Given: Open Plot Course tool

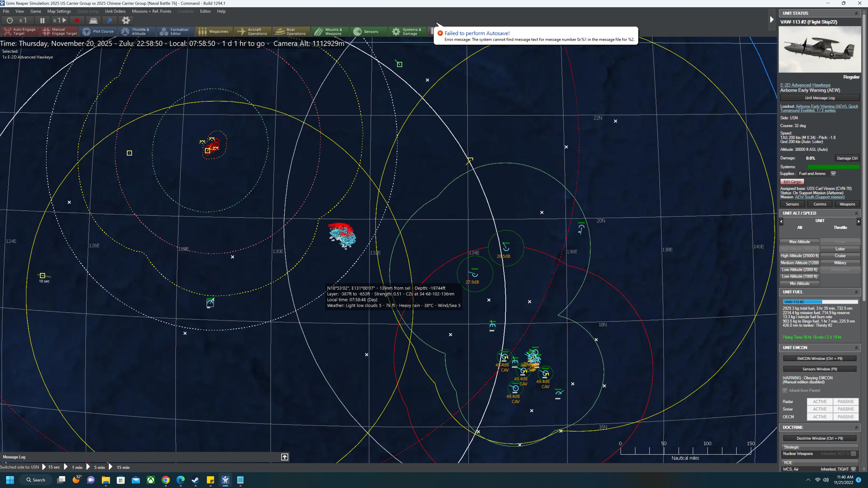Looking at the screenshot, I should click(98, 32).
